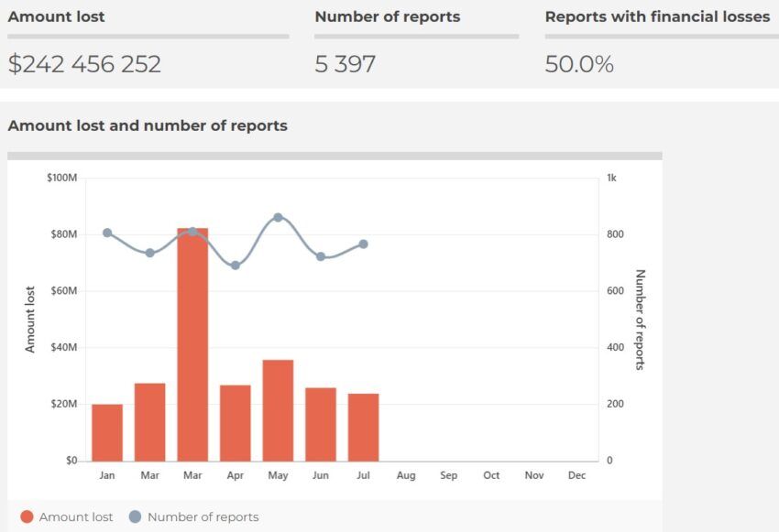779x532 pixels.
Task: Click the May amount lost bar
Action: tap(279, 410)
